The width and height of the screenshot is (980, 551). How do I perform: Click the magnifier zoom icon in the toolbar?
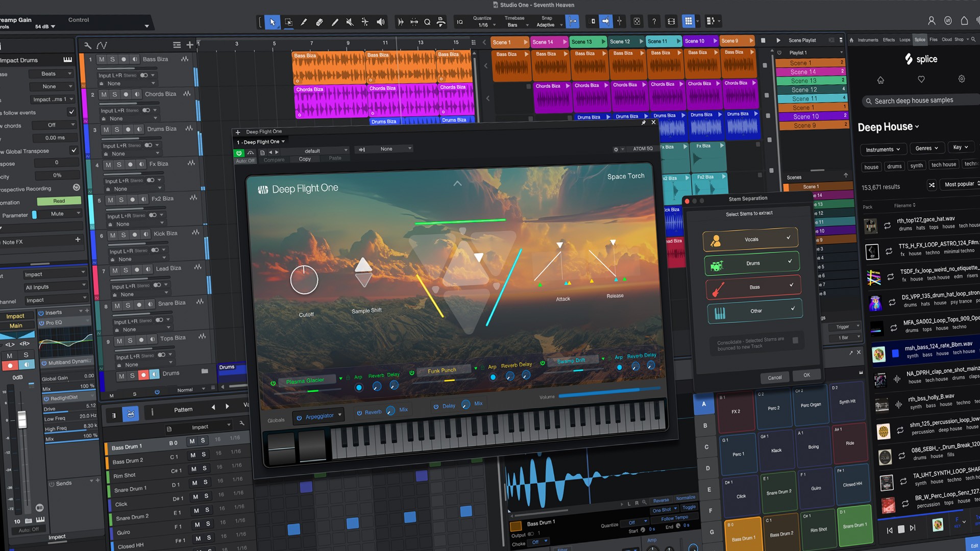click(428, 21)
